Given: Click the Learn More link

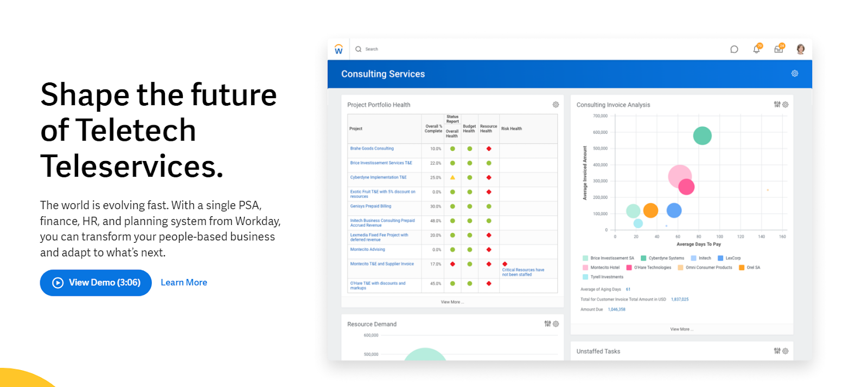Looking at the screenshot, I should coord(184,282).
